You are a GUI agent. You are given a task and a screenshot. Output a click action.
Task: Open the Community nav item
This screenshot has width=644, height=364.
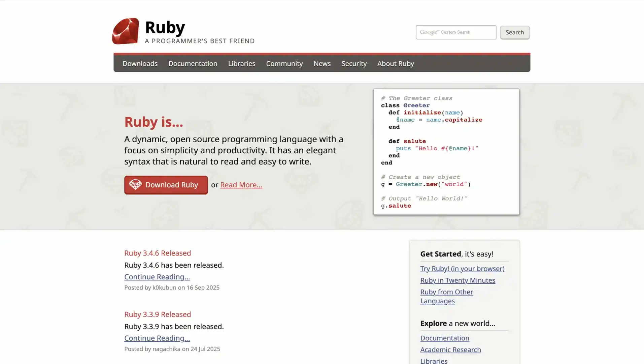pyautogui.click(x=284, y=63)
